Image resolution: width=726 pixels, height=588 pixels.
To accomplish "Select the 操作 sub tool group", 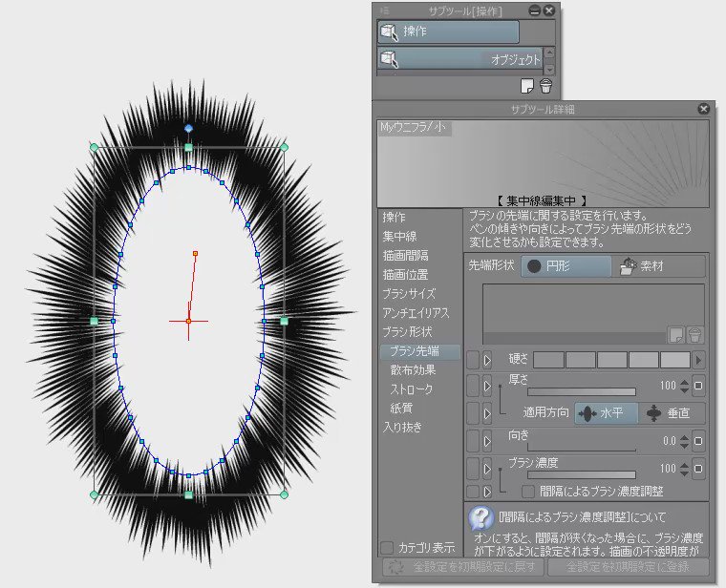I will point(448,31).
